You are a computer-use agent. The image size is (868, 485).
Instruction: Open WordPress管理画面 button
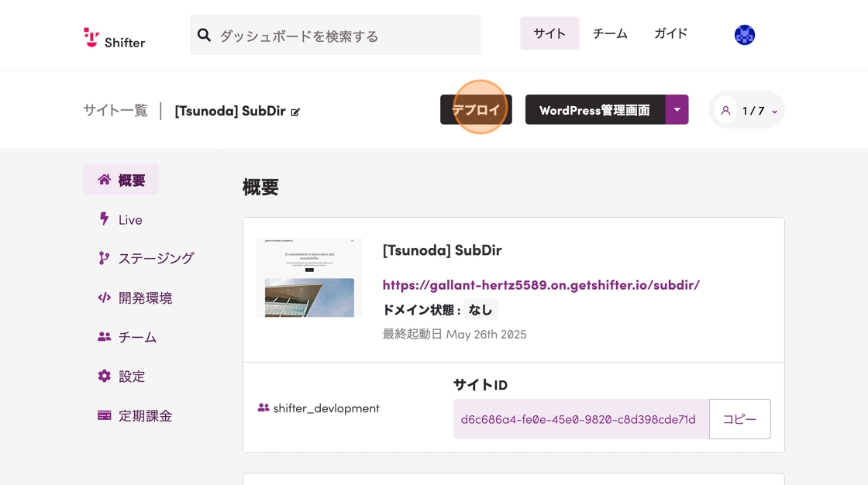coord(595,109)
